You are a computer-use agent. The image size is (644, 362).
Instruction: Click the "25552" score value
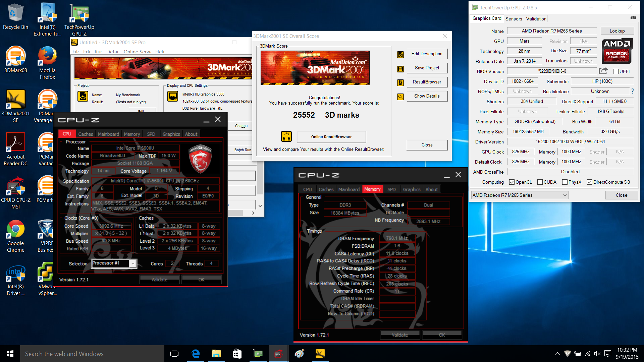(x=304, y=115)
